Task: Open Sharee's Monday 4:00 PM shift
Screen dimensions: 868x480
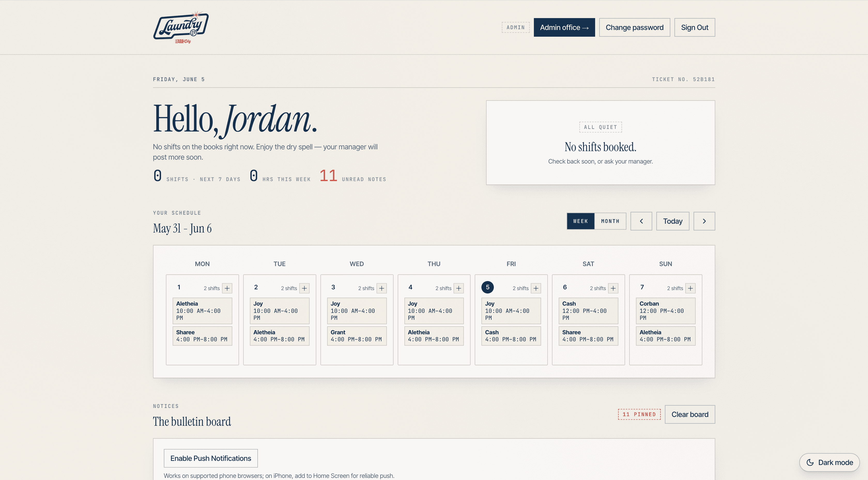Action: (x=202, y=336)
